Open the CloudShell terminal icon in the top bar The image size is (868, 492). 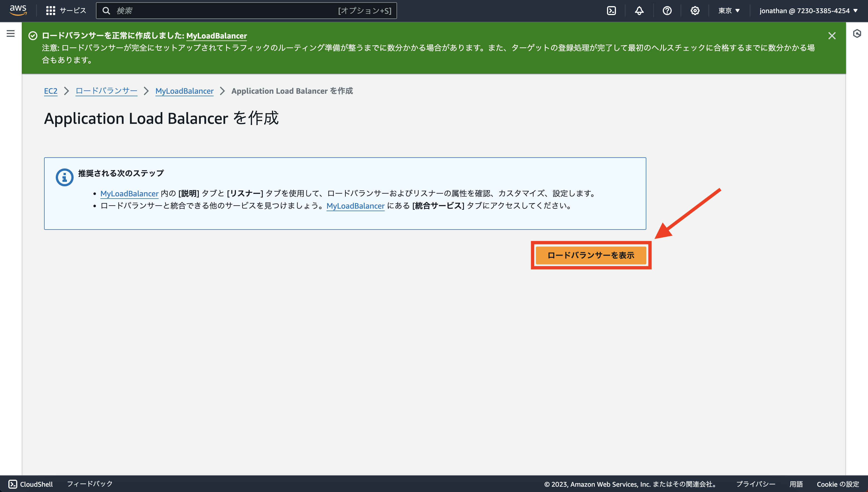[x=612, y=11]
